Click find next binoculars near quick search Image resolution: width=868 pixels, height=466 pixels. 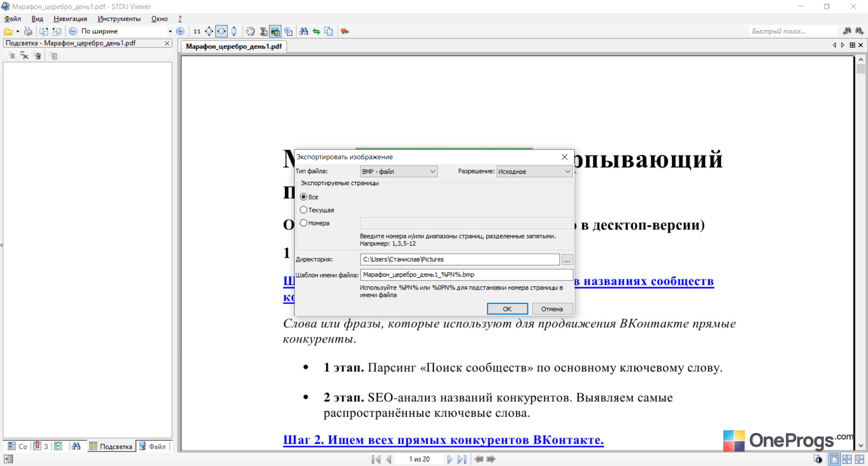tap(847, 31)
